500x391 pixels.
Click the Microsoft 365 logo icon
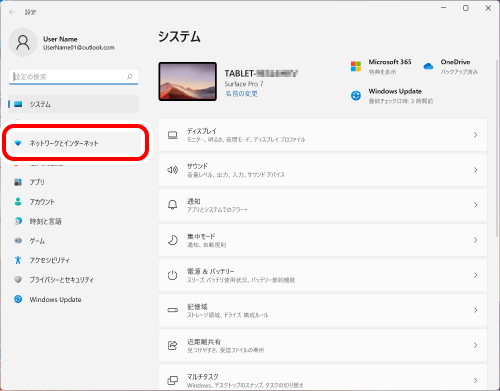tap(356, 66)
